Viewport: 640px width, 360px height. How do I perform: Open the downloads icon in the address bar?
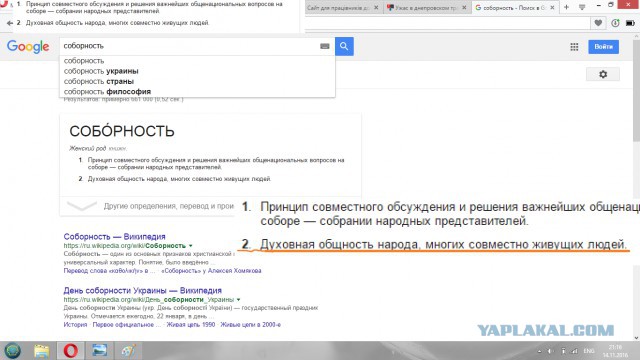tap(615, 23)
